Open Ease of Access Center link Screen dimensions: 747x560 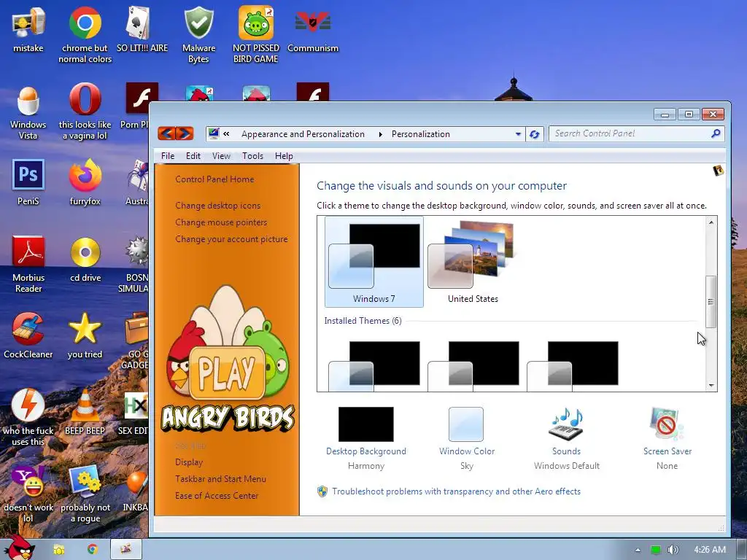tap(216, 495)
